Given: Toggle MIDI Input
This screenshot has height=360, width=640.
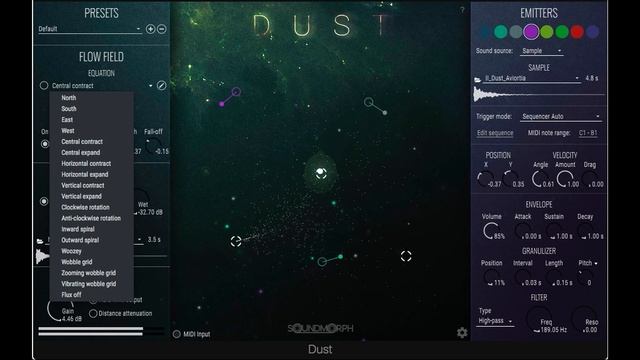Looking at the screenshot, I should point(176,334).
